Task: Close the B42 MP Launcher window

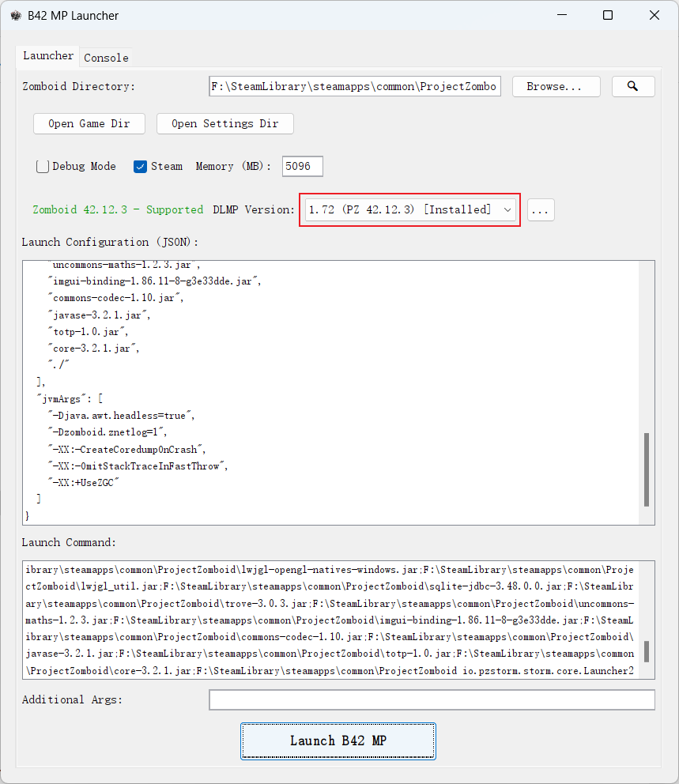Action: (654, 16)
